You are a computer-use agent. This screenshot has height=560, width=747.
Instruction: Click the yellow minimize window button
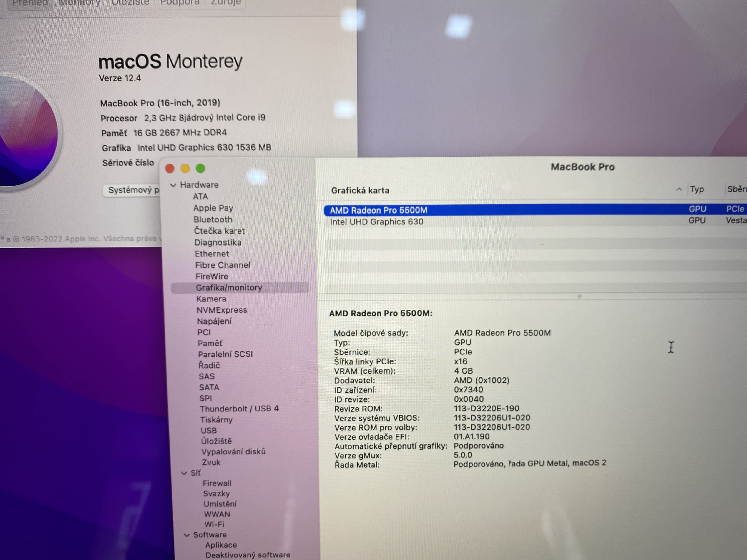[x=185, y=169]
